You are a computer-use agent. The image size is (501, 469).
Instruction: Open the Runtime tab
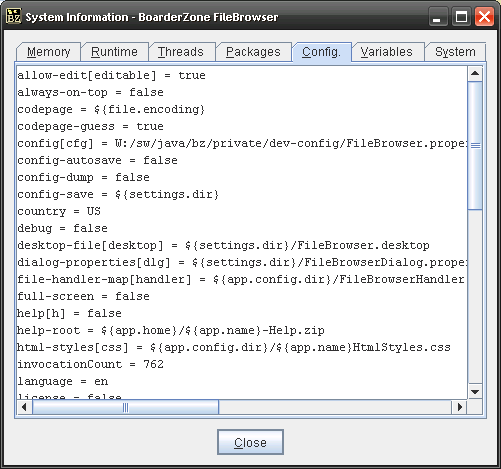pos(114,52)
